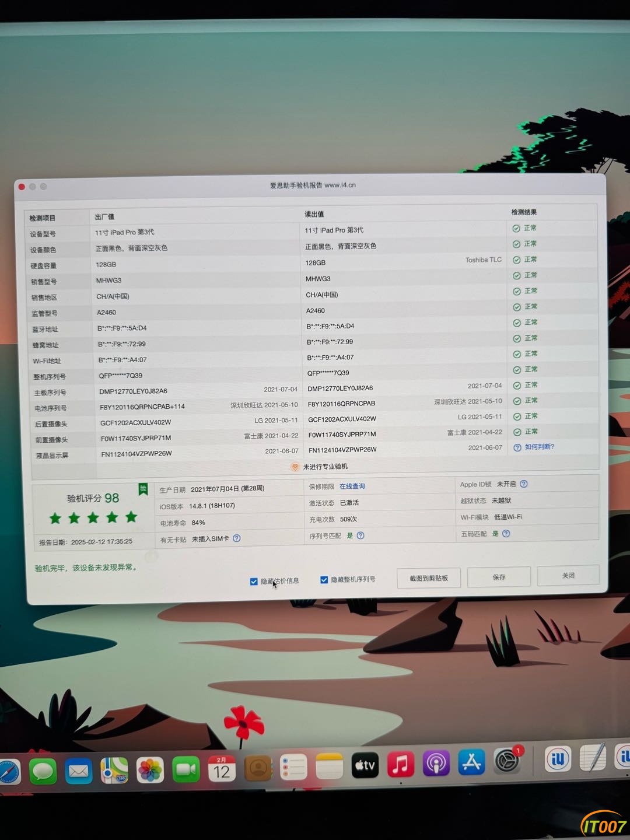Click the window title 爱思助手验机报告 www.i4.cn
Screen dimensions: 630x840
[x=313, y=185]
